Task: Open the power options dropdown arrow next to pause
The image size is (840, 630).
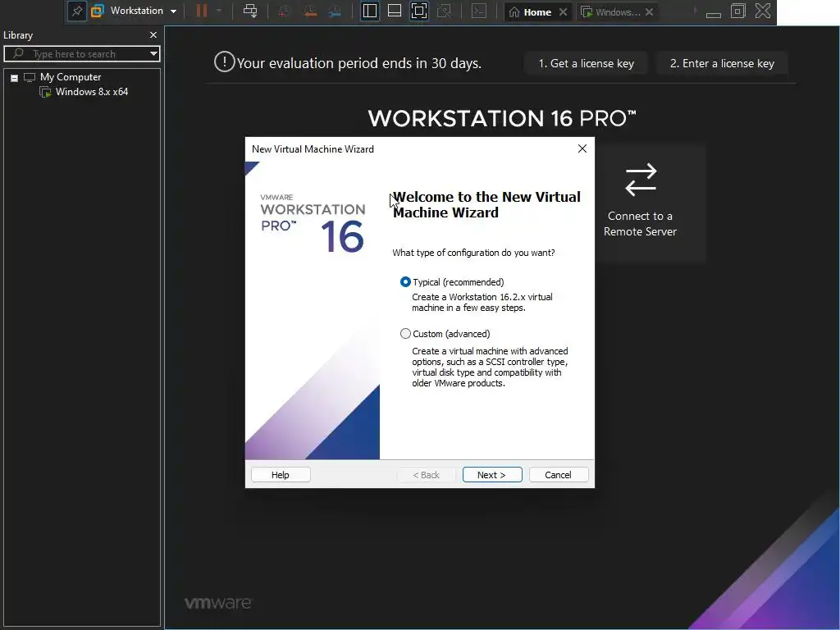Action: point(218,11)
